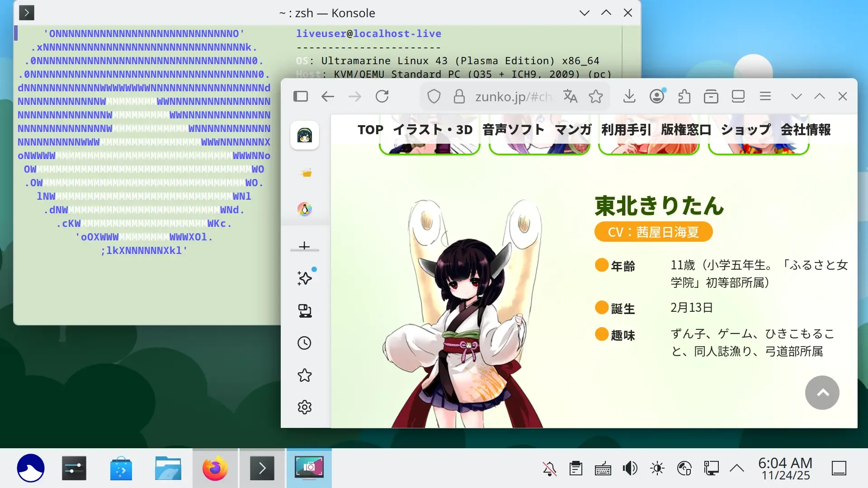The width and height of the screenshot is (868, 488).
Task: Open browsing history in the Firefox sidebar
Action: click(x=305, y=343)
